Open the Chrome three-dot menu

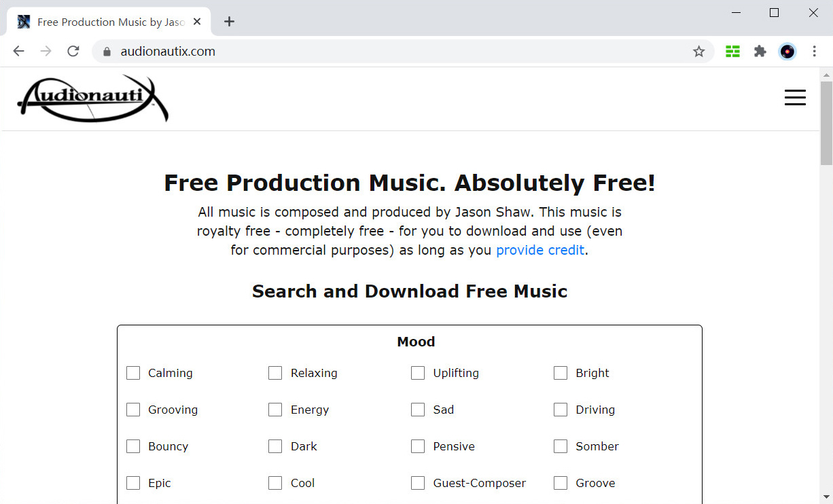coord(814,51)
